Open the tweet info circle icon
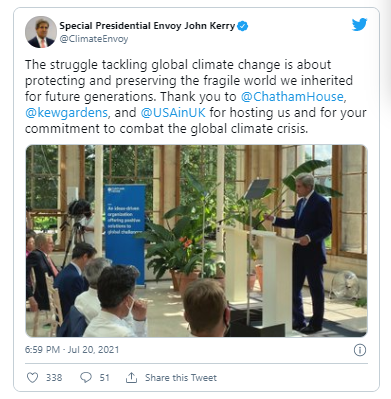This screenshot has width=391, height=399. [360, 350]
